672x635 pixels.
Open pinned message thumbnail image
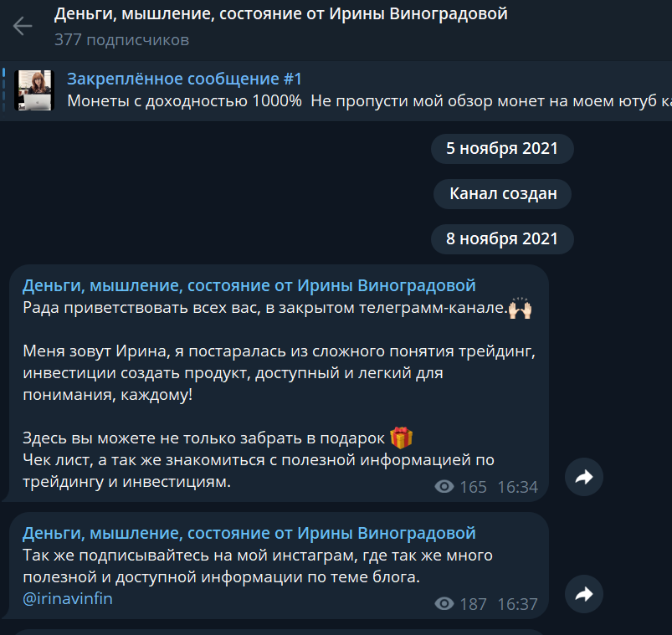(x=34, y=90)
